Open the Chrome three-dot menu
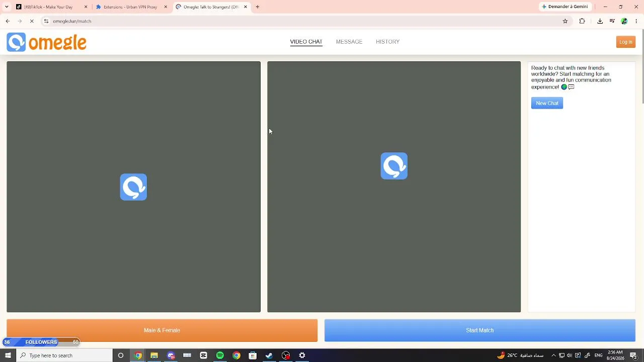This screenshot has width=644, height=362. (x=636, y=21)
